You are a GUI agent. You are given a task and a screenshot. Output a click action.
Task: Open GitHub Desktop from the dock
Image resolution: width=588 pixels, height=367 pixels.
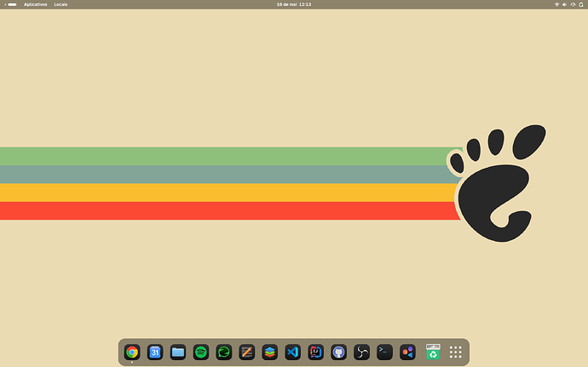(x=338, y=352)
